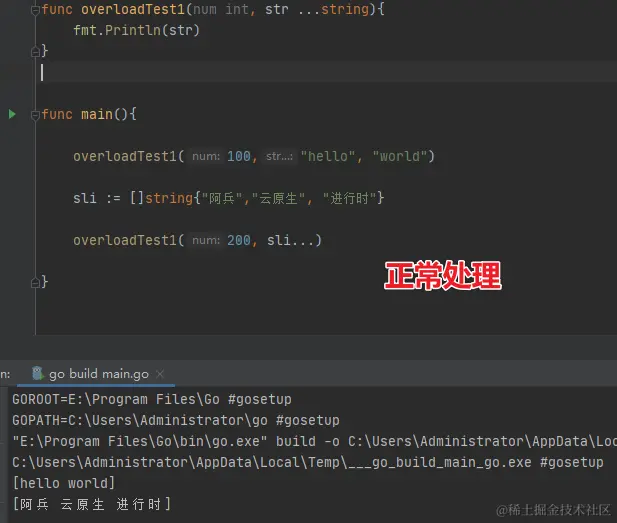Viewport: 617px width, 523px height.
Task: Switch to the go build main.go tab
Action: point(99,374)
